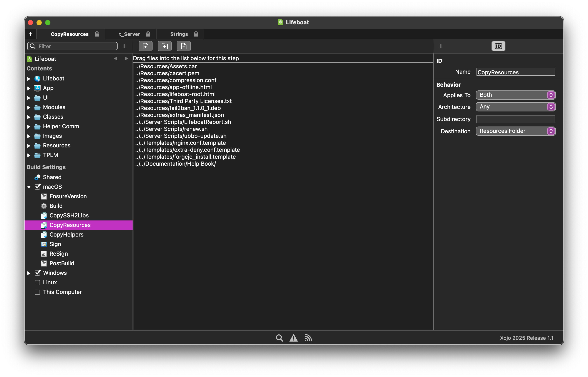Screen dimensions: 588x377
Task: Edit the Name field CopyResources
Action: pyautogui.click(x=515, y=72)
